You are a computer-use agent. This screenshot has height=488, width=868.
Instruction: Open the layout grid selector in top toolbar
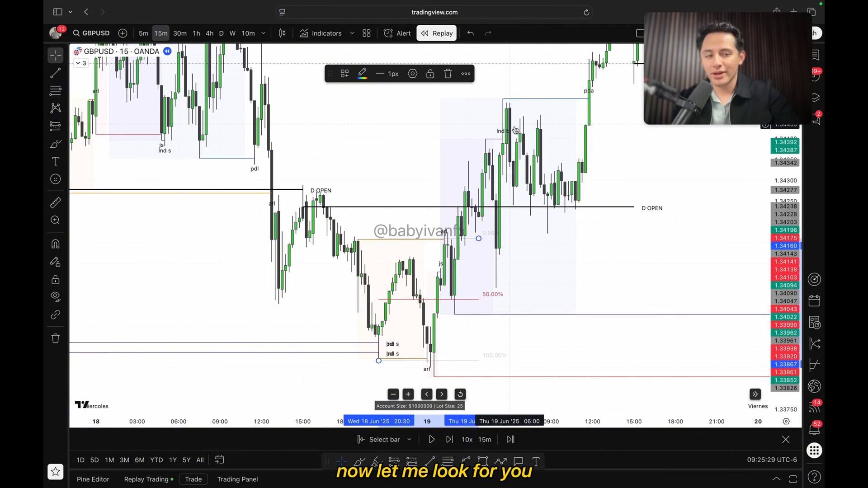pos(367,33)
